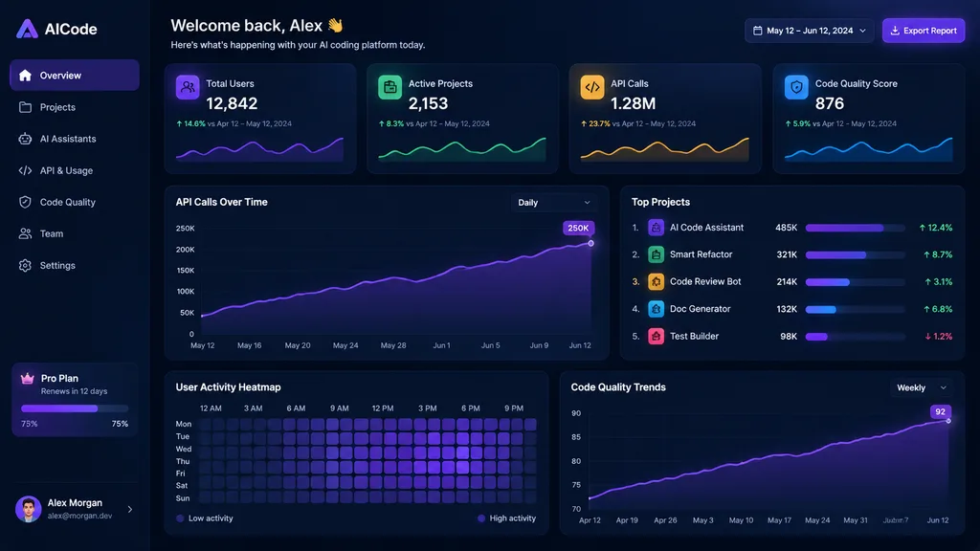The image size is (980, 551).
Task: Click the 250K data point marker
Action: (x=590, y=244)
